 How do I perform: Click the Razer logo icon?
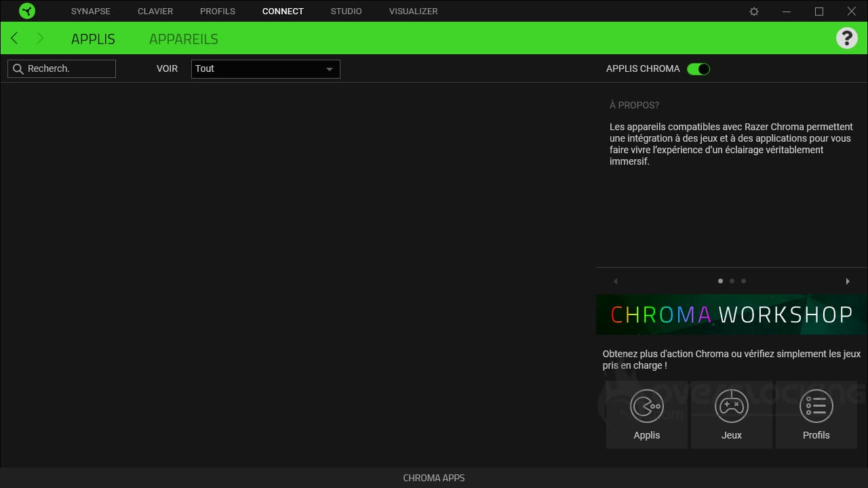click(x=27, y=11)
